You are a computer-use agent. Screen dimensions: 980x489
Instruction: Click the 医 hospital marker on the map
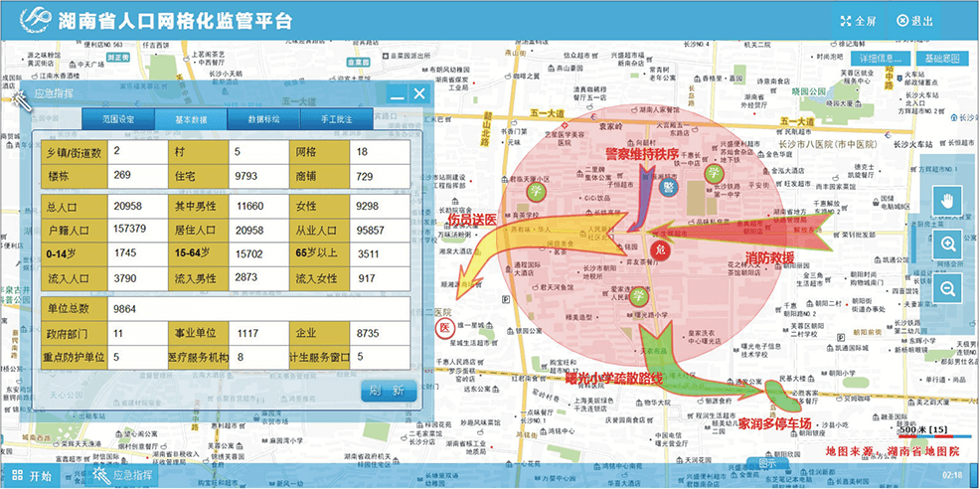coord(445,328)
